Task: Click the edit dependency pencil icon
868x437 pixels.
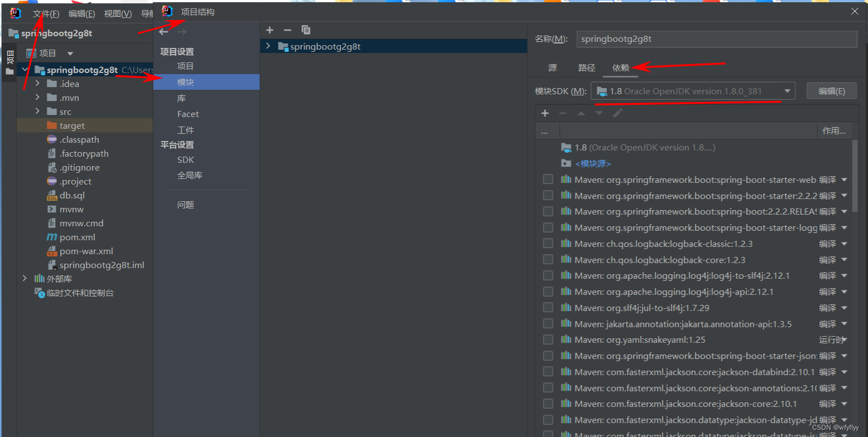Action: click(x=617, y=113)
